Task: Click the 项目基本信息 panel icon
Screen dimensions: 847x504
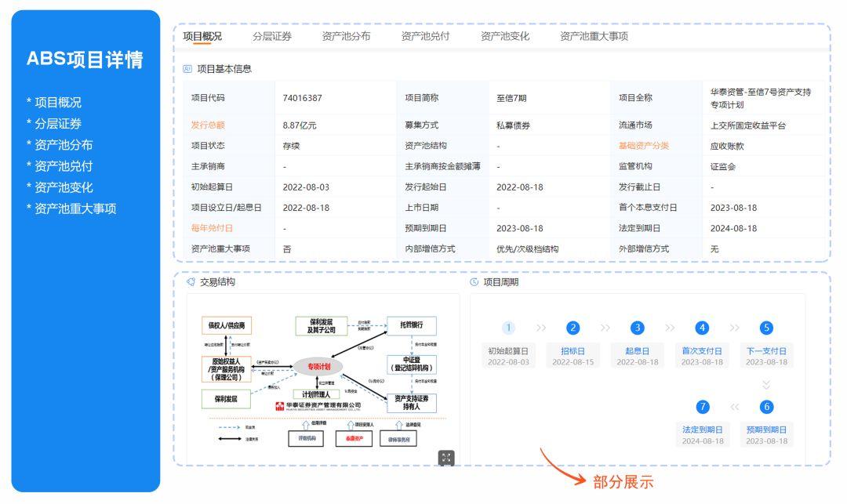Action: 187,68
